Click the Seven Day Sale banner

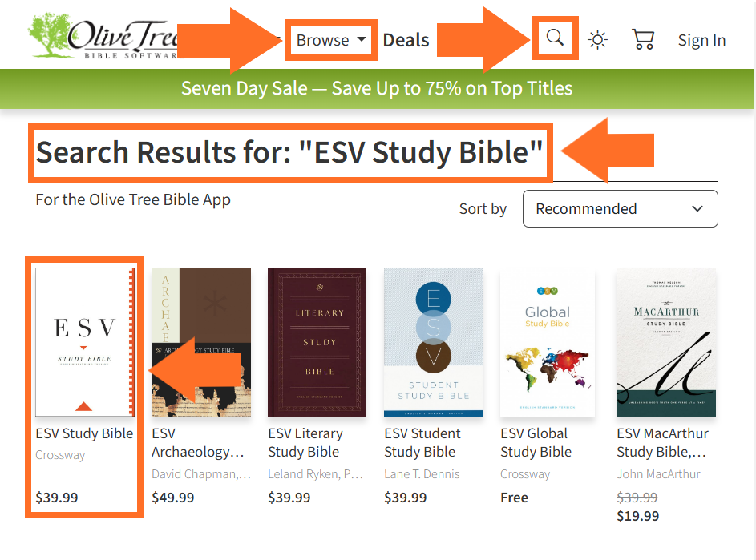tap(377, 88)
